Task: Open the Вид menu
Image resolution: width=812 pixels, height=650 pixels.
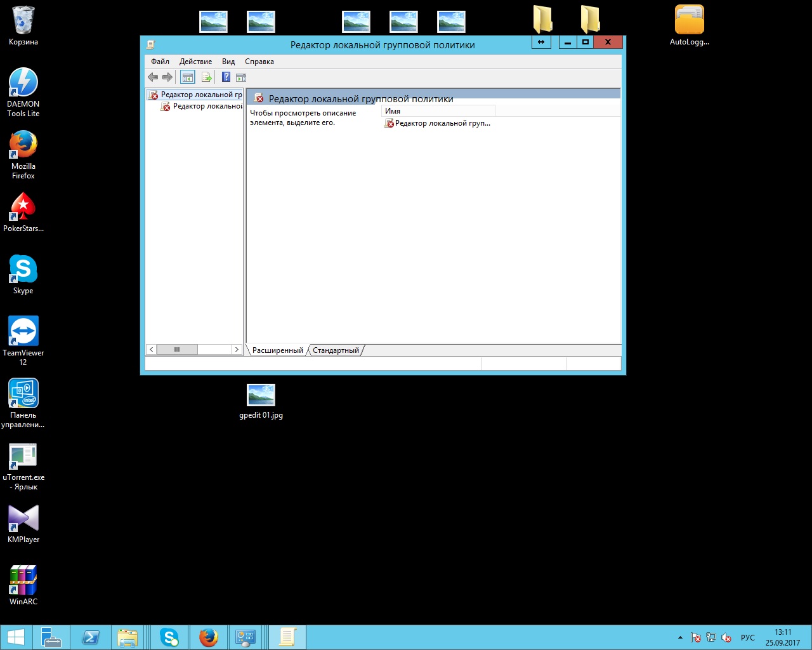Action: click(228, 62)
